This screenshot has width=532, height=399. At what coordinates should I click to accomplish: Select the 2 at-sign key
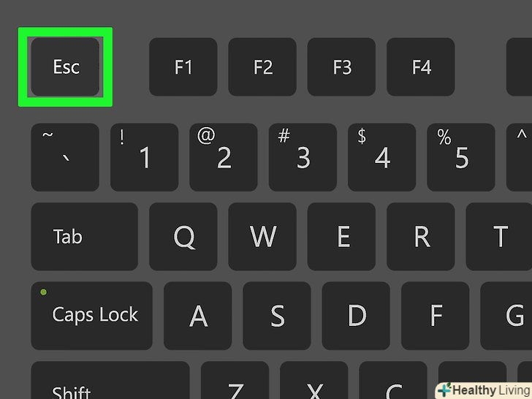point(224,157)
